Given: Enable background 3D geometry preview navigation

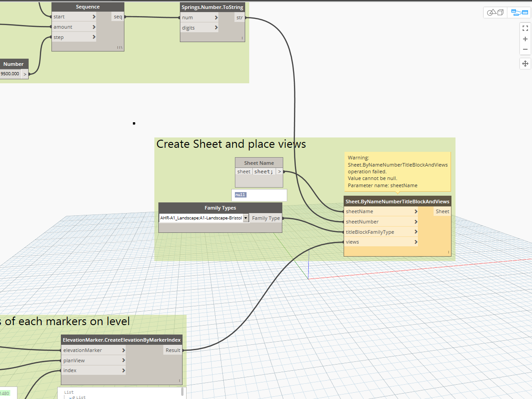Looking at the screenshot, I should click(x=495, y=13).
